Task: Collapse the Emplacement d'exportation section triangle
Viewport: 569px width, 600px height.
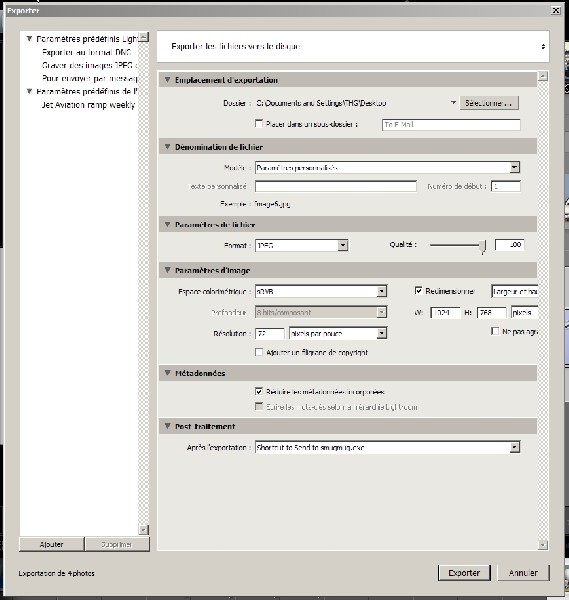Action: pyautogui.click(x=167, y=80)
